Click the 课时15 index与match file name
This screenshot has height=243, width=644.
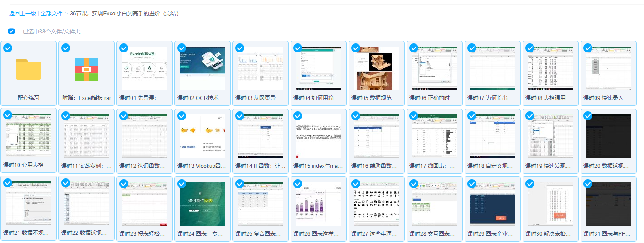[x=318, y=166]
